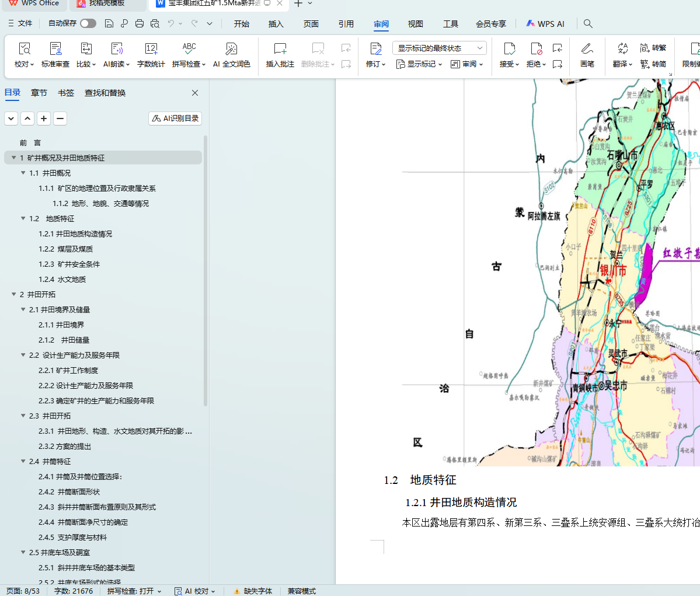The width and height of the screenshot is (700, 596).
Task: Open the 翻译 translate tool
Action: (622, 49)
